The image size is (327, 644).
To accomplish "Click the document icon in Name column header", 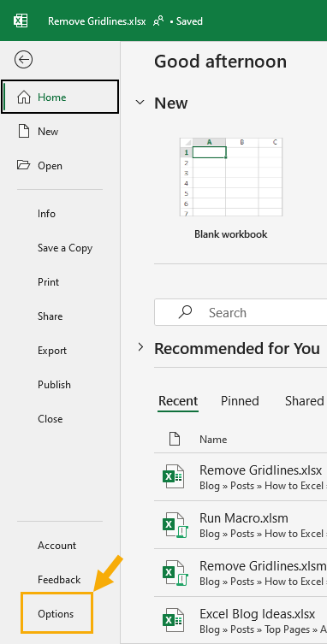I will tap(175, 439).
